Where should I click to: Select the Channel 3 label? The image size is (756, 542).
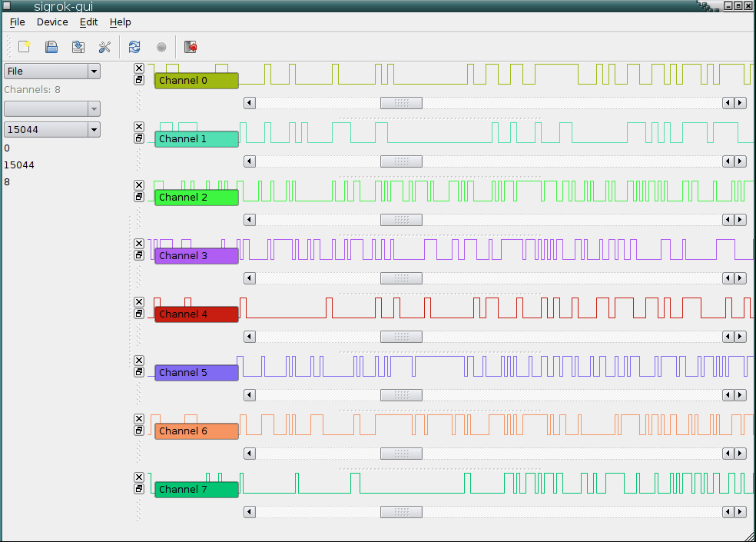tap(196, 255)
